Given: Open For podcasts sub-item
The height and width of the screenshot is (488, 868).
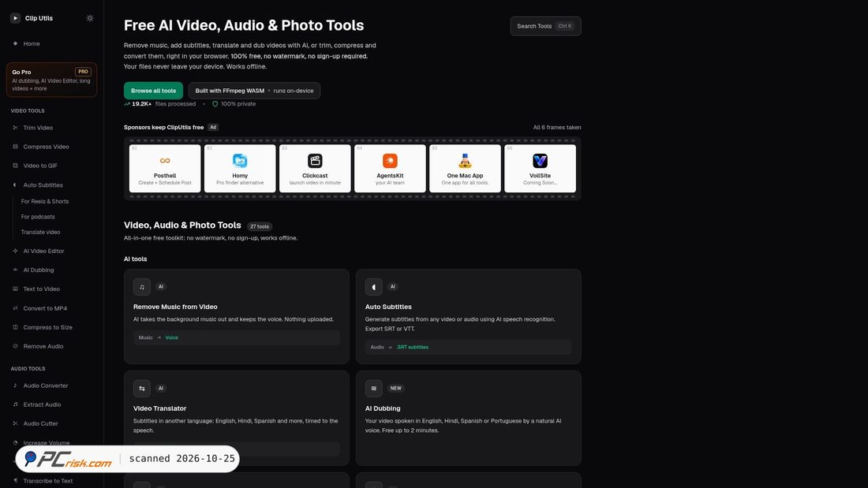Looking at the screenshot, I should point(38,217).
